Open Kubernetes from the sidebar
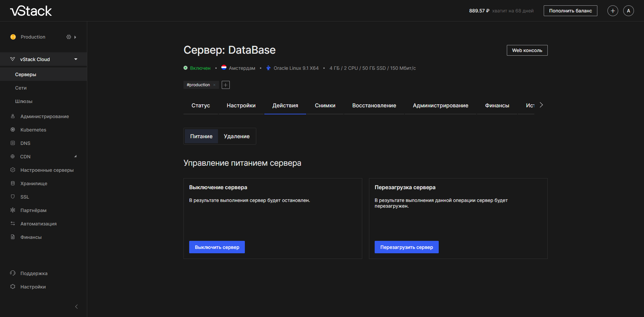 [x=33, y=130]
